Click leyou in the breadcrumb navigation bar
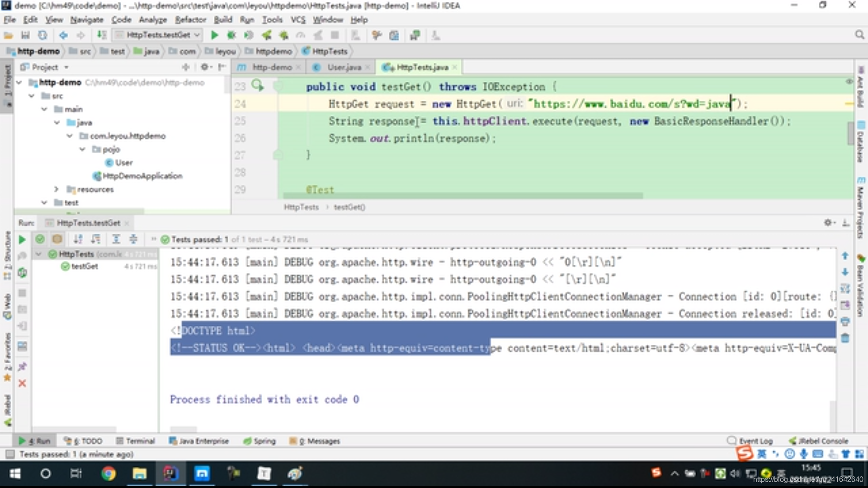Image resolution: width=868 pixels, height=488 pixels. tap(221, 52)
